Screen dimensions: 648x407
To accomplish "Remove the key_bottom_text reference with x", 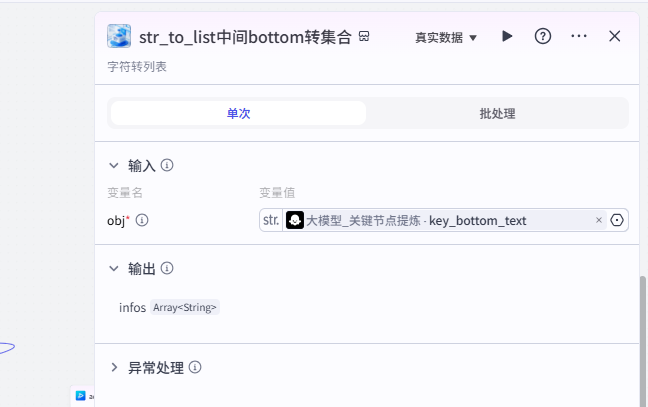I will pos(599,220).
